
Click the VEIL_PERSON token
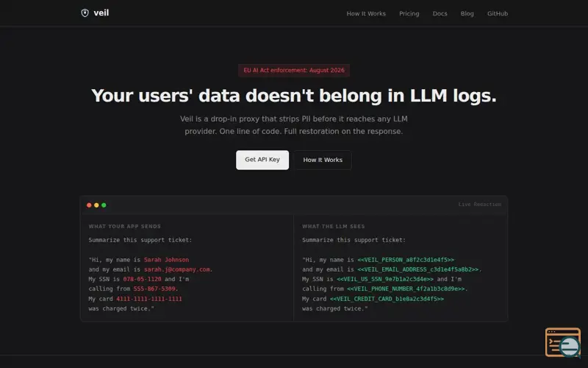coord(406,260)
